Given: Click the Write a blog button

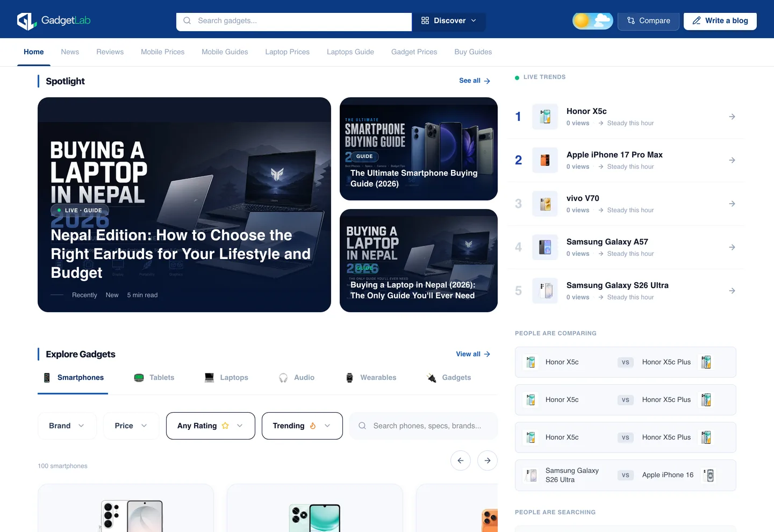Looking at the screenshot, I should click(x=720, y=21).
